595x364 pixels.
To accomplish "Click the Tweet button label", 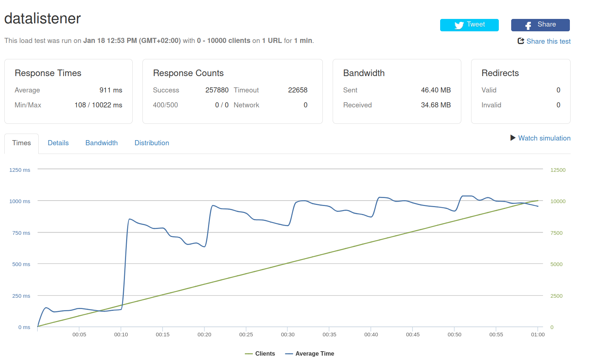I will 476,24.
